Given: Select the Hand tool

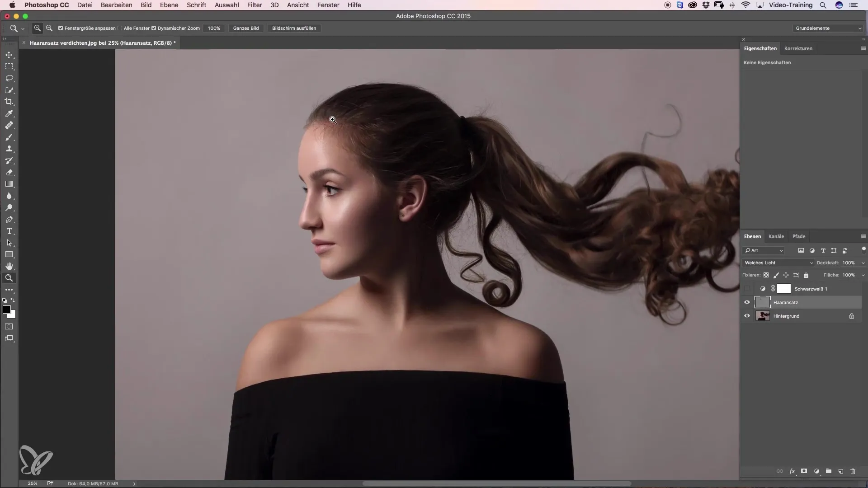Looking at the screenshot, I should click(x=9, y=266).
